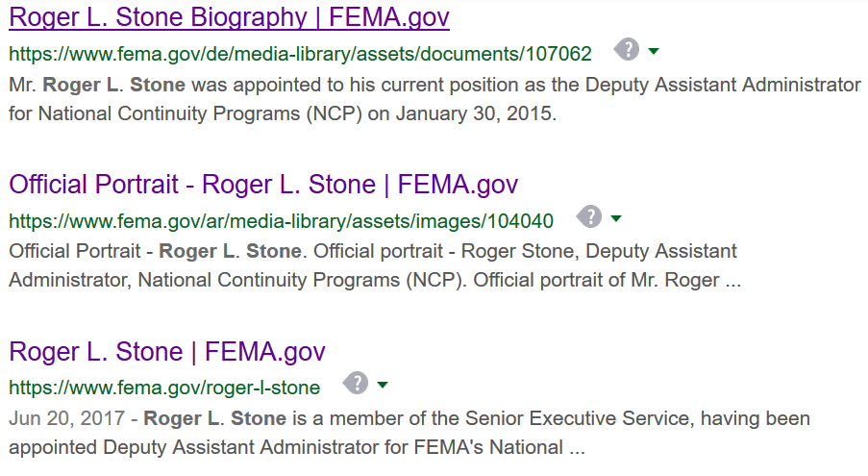Click bold 'Roger L. Stone' in biography snippet

coord(114,85)
